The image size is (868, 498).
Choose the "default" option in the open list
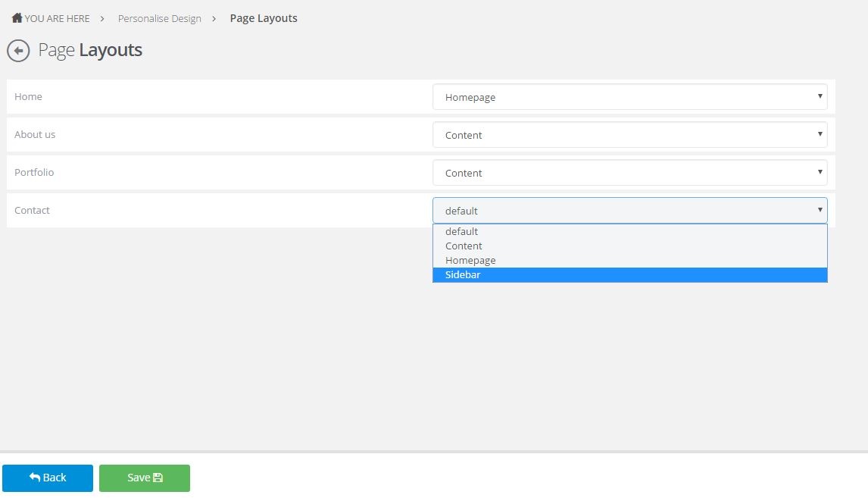[462, 232]
